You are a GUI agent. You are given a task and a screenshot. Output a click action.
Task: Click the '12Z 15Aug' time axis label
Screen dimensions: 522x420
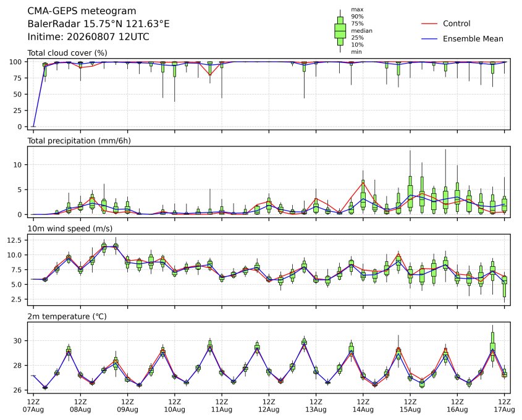(410, 406)
